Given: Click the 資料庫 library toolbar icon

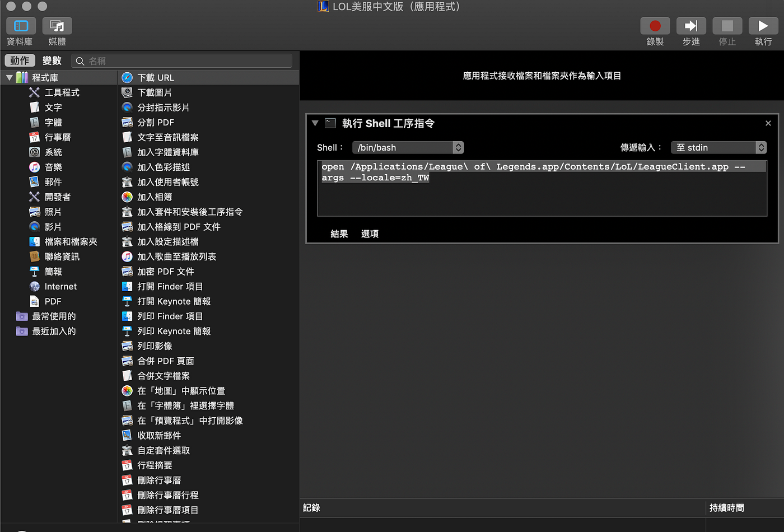Looking at the screenshot, I should (x=21, y=26).
